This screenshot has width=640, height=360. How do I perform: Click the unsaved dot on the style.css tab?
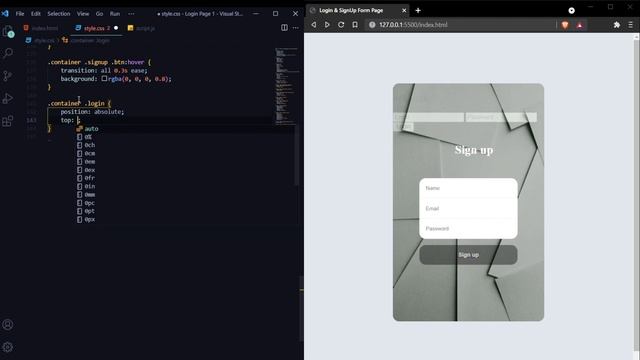pyautogui.click(x=116, y=28)
